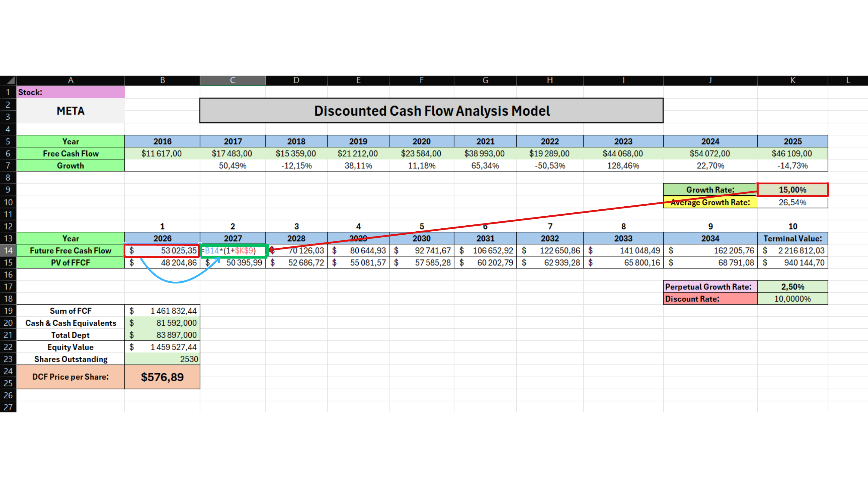
Task: Click the Free Cash Flow row label
Action: (x=71, y=154)
